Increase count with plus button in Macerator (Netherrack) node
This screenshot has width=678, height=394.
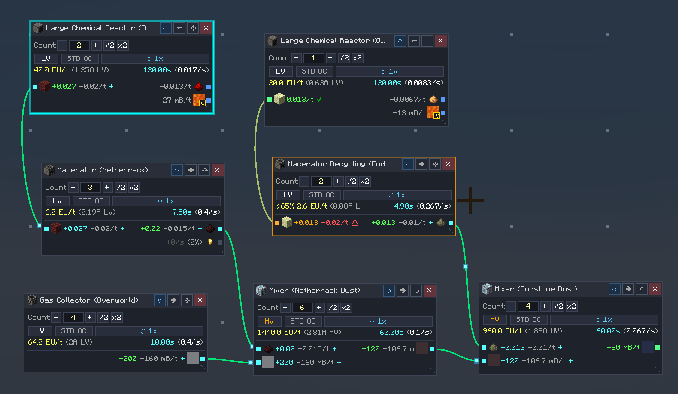click(x=107, y=188)
